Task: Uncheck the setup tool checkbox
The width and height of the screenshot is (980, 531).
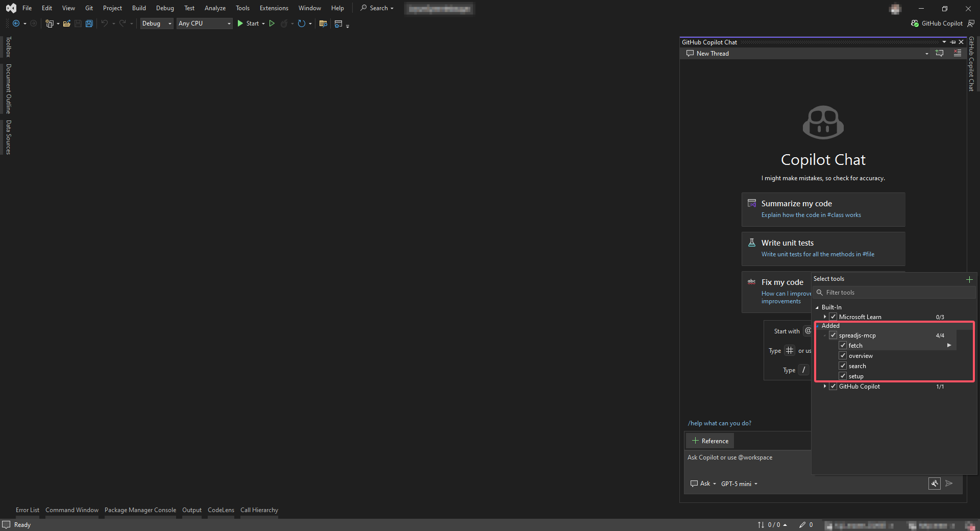Action: (843, 376)
